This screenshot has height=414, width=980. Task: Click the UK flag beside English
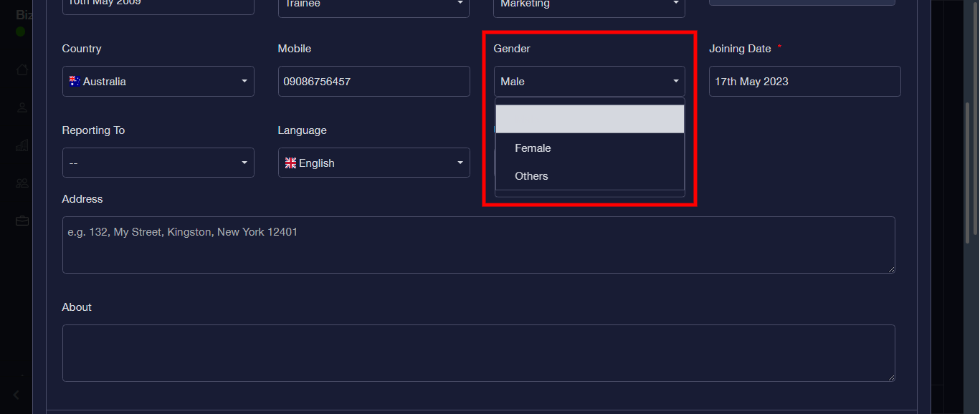[290, 163]
